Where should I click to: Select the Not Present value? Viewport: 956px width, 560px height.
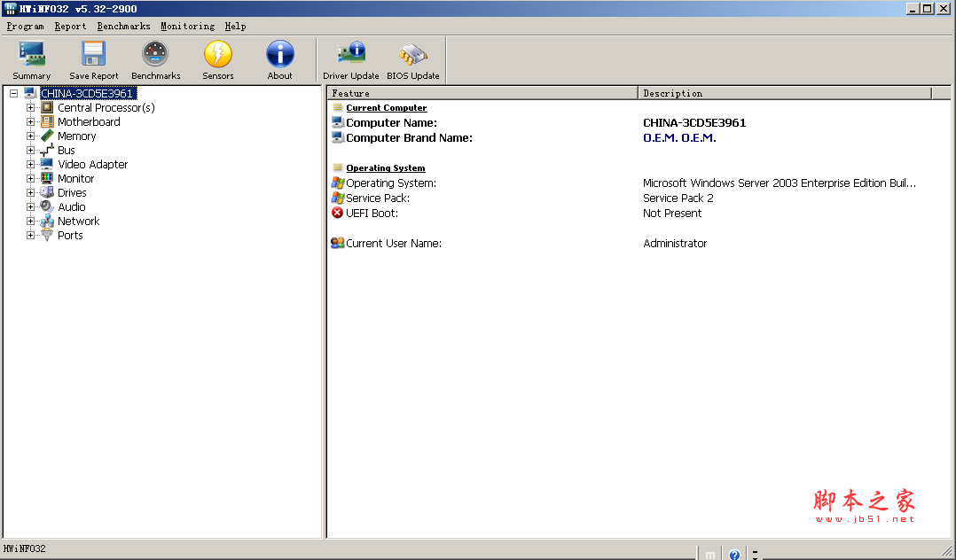672,214
